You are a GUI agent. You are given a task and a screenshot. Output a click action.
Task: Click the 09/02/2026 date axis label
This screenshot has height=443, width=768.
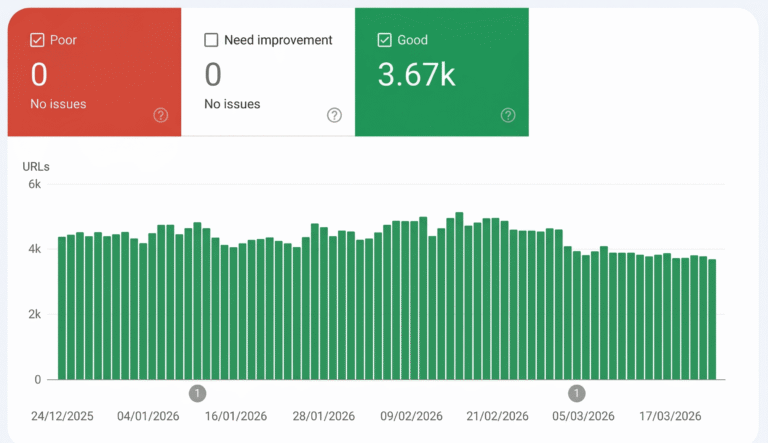click(410, 416)
